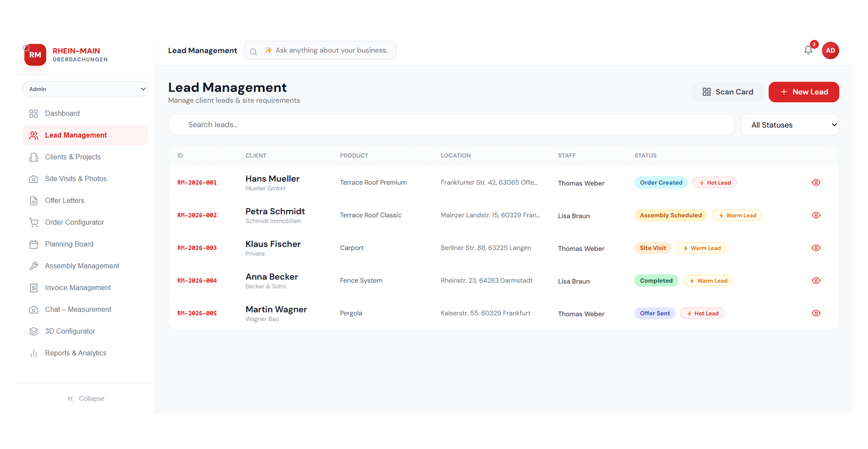
Task: Click eye icon for Martin Wagner row
Action: click(816, 313)
